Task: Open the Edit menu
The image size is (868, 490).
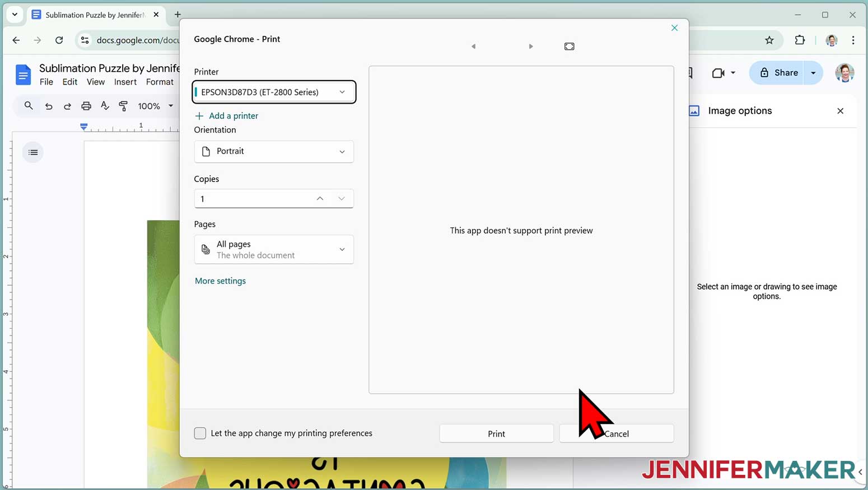Action: click(70, 82)
